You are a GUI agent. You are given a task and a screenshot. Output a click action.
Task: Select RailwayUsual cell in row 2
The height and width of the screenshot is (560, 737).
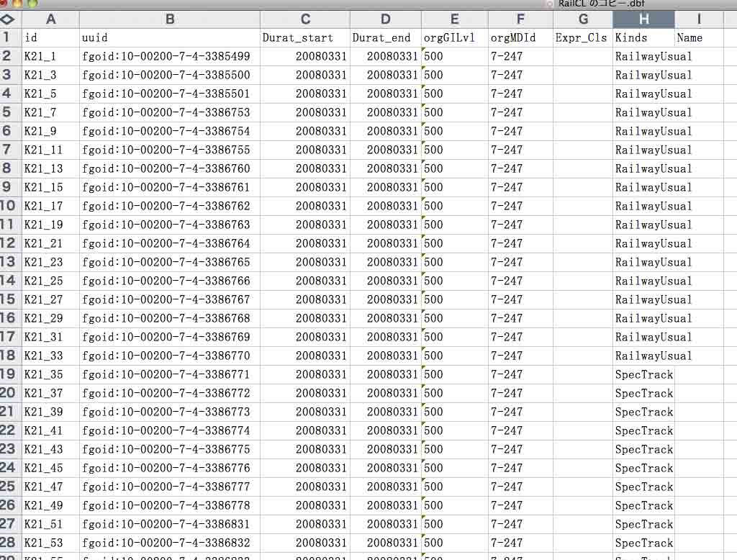pyautogui.click(x=643, y=56)
